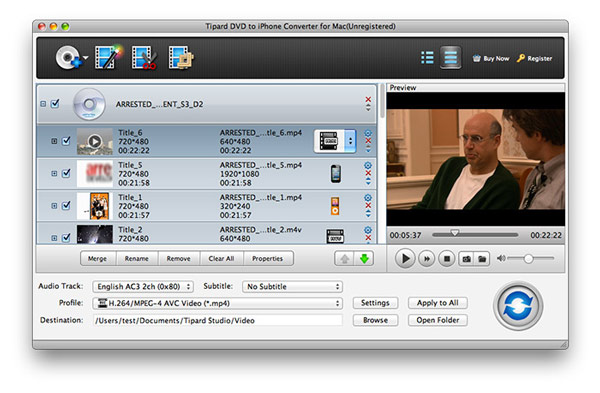
Task: Expand the Title_1 row details
Action: tap(54, 206)
